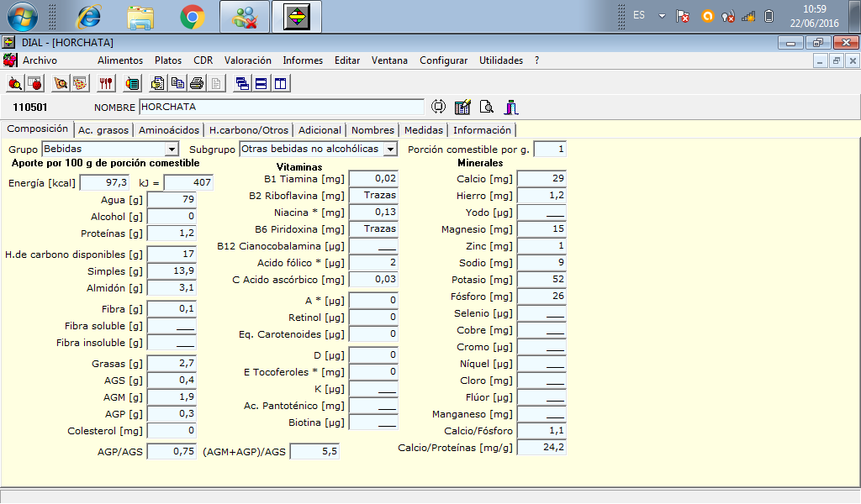Click the food search icon with magnifier
This screenshot has width=861, height=504.
click(x=15, y=83)
